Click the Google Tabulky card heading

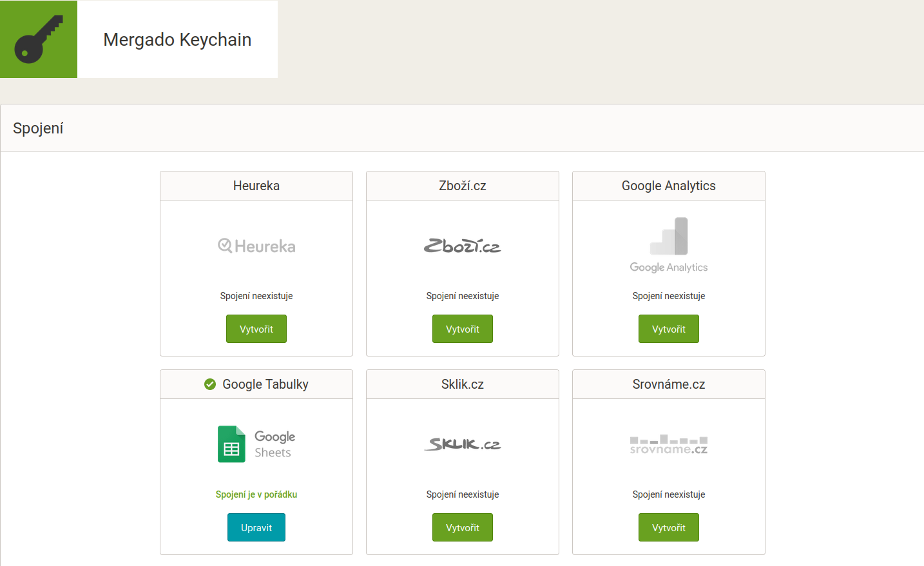point(265,384)
